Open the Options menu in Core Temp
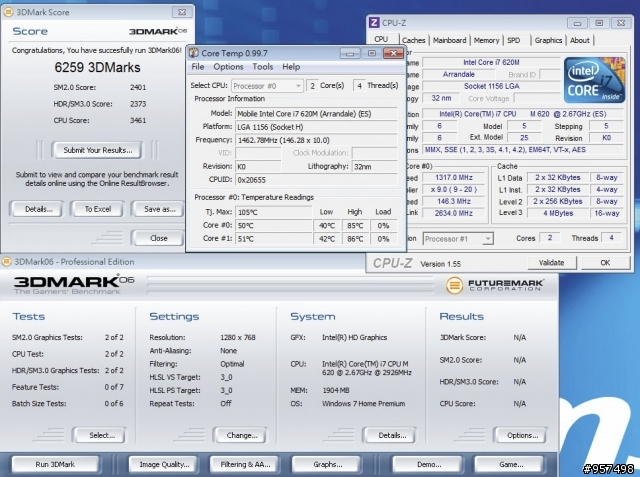Viewport: 640px width, 477px height. tap(228, 67)
